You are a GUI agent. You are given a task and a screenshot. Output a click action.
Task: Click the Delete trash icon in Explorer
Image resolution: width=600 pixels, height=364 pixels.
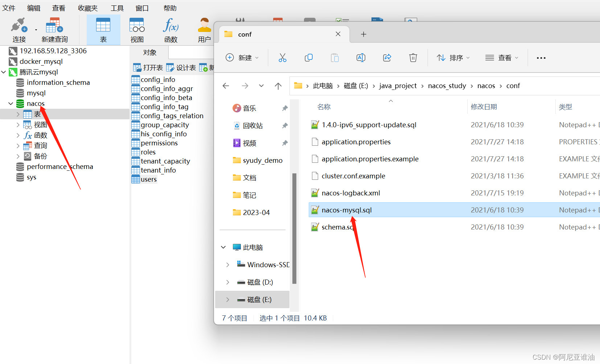point(413,58)
